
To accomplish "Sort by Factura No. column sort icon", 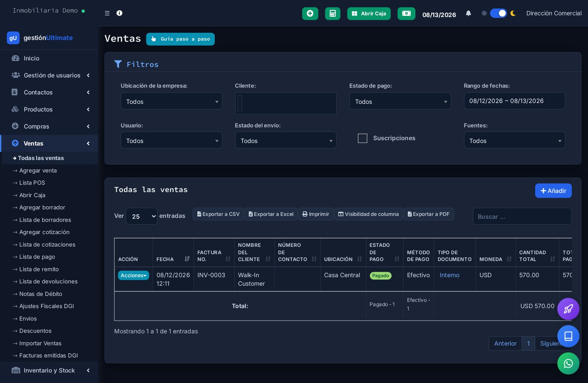I will 228,259.
